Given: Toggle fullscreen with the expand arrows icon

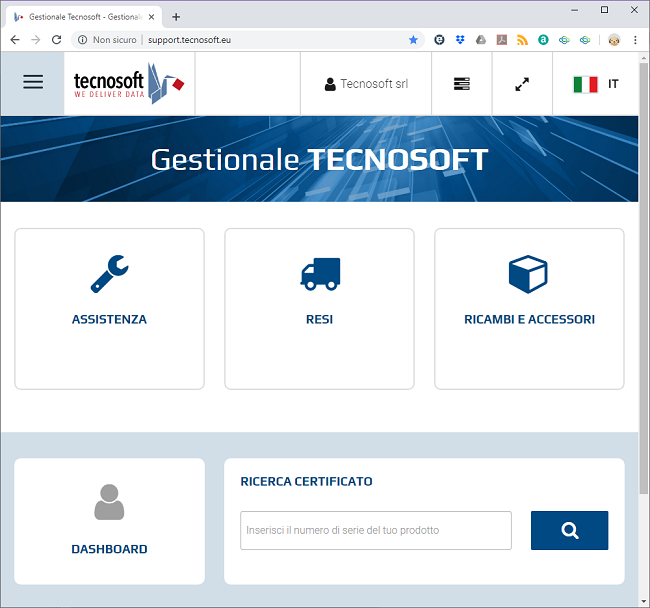Looking at the screenshot, I should [522, 84].
